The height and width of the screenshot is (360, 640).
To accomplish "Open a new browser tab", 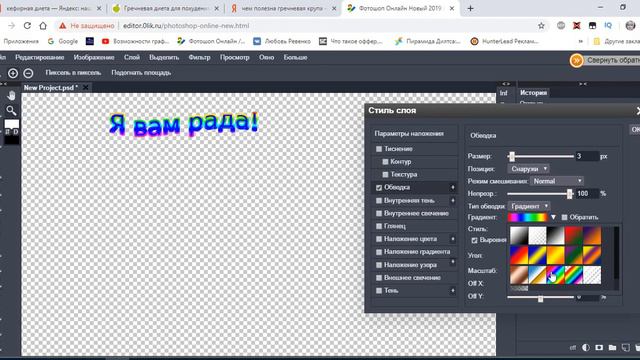I will [x=471, y=8].
